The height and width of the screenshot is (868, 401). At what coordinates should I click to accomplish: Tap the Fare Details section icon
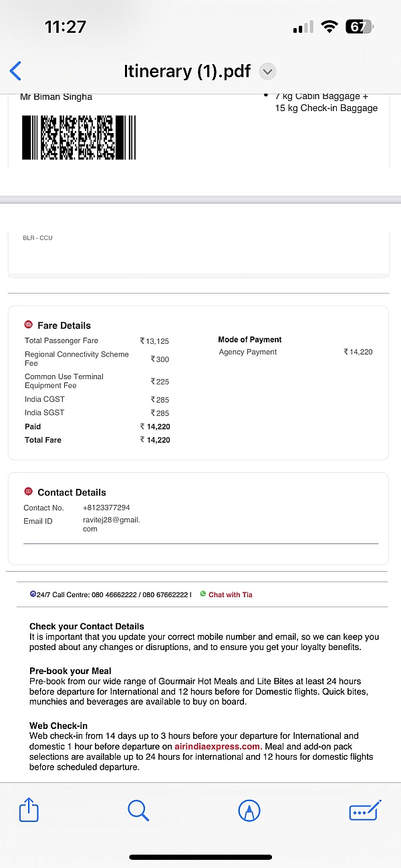coord(28,325)
